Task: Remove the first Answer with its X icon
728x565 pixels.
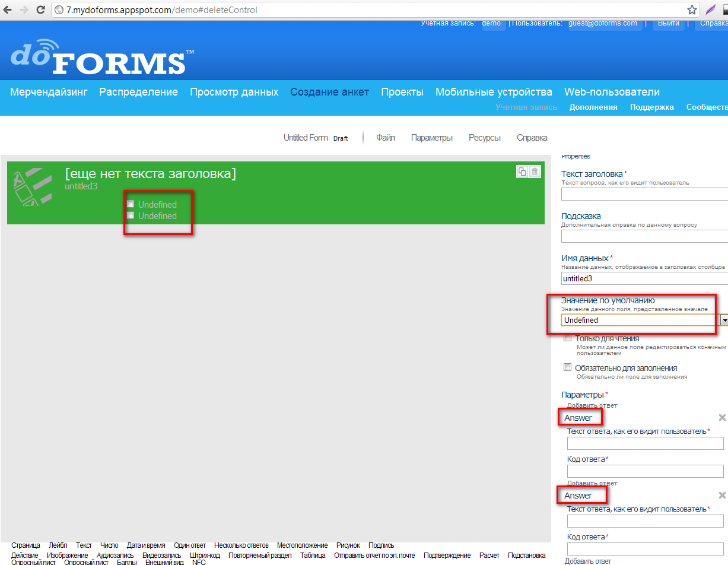Action: (x=722, y=418)
